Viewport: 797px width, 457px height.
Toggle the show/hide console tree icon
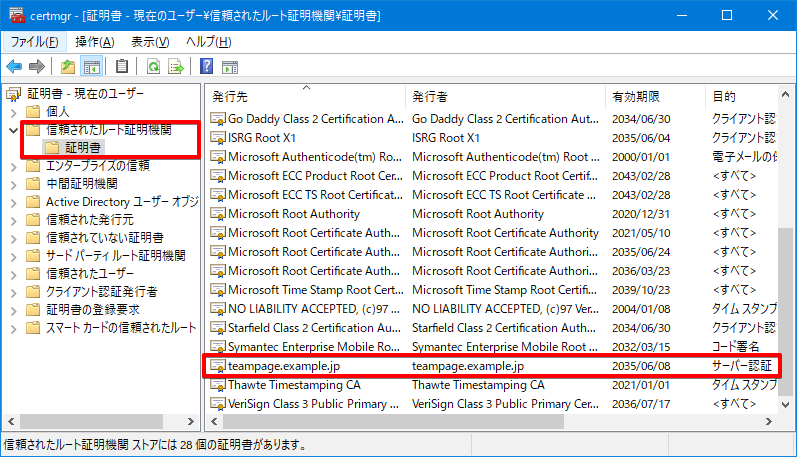pos(91,67)
